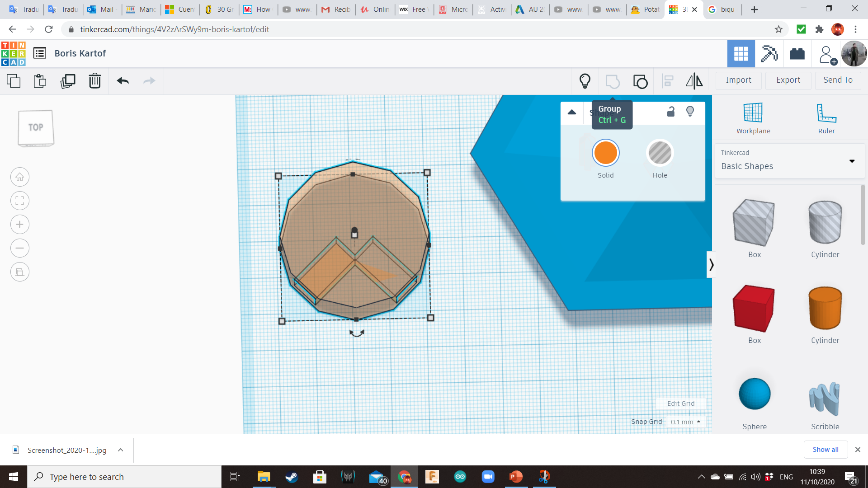Viewport: 868px width, 488px height.
Task: Click the Duplicate and repeat icon
Action: pos(68,81)
